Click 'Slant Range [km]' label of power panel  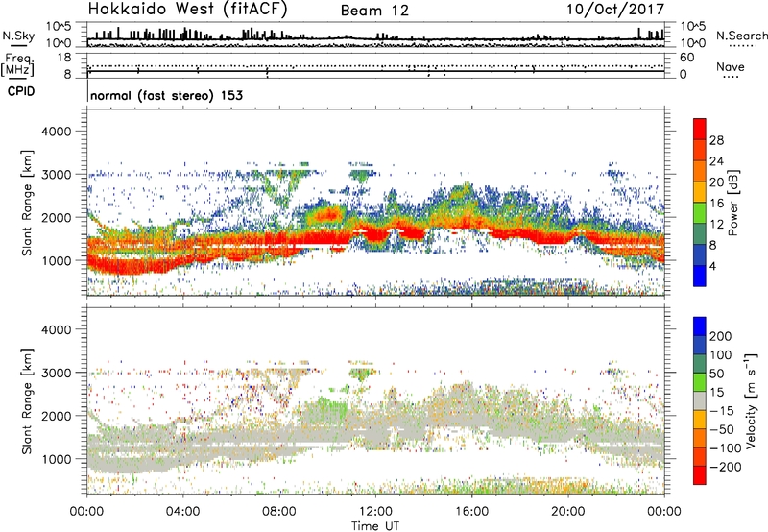(27, 203)
